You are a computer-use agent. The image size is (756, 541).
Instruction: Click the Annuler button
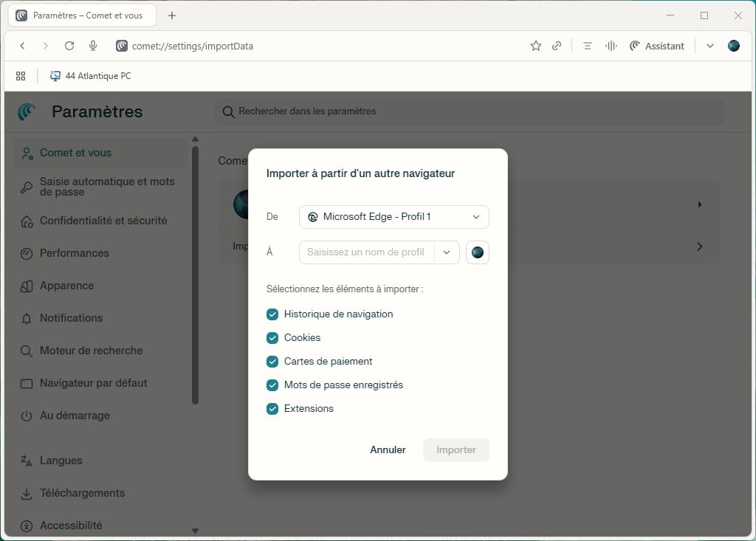(388, 450)
